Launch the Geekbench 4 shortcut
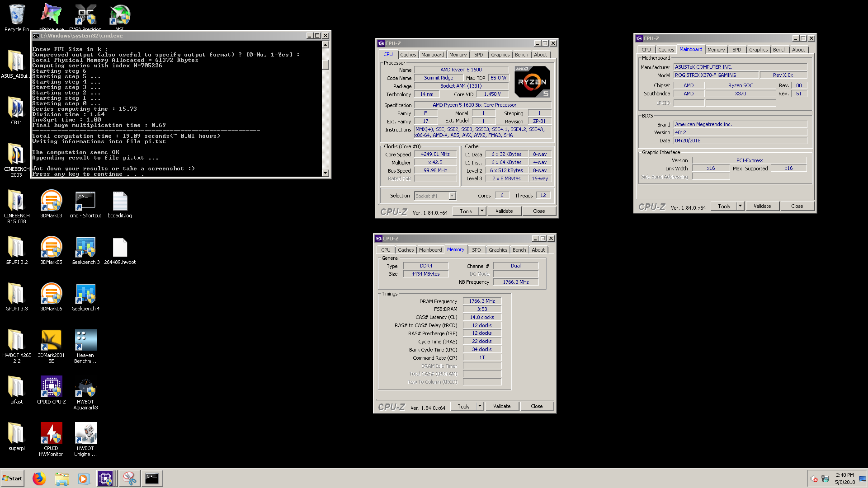 click(x=85, y=297)
